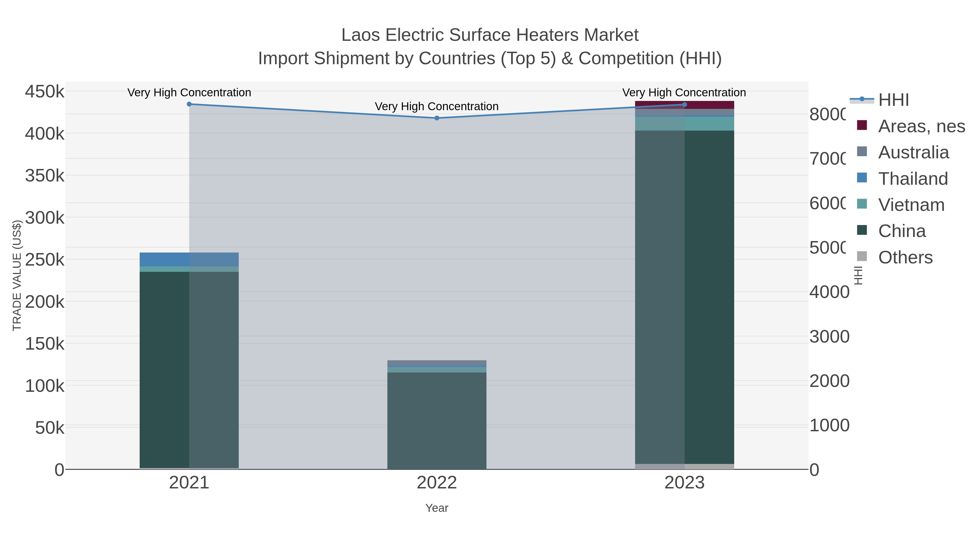The height and width of the screenshot is (551, 980).
Task: Click the China segment of 2022 bar
Action: coord(437,421)
